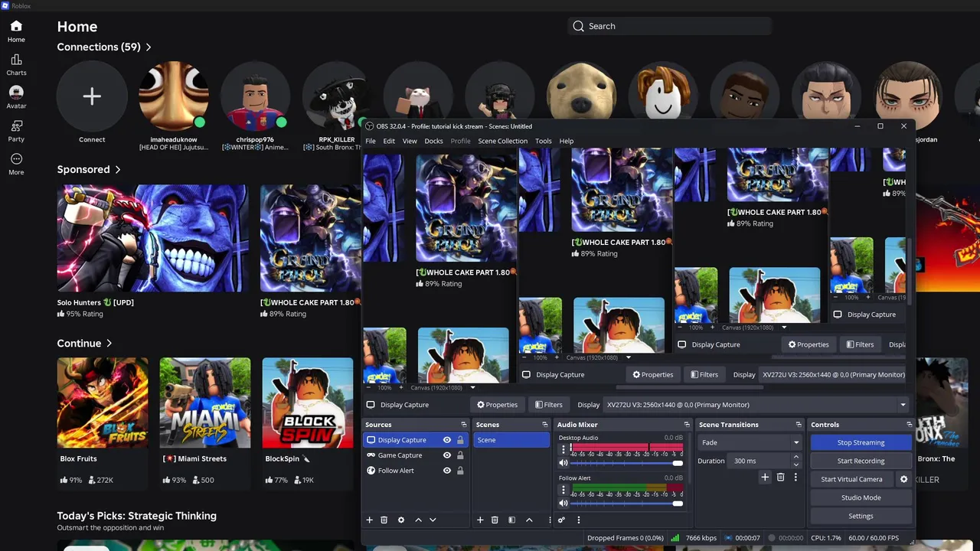Click the plus Connect circle in Roblox
This screenshot has height=551, width=980.
pos(92,96)
